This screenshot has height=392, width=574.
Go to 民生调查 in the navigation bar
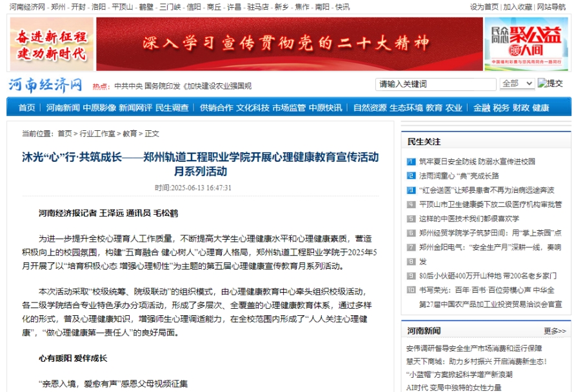172,108
